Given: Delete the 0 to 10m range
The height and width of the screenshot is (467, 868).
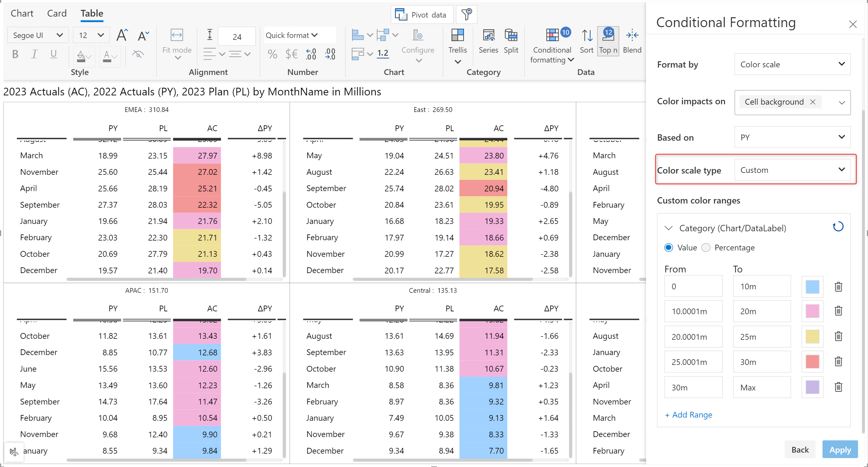Looking at the screenshot, I should pyautogui.click(x=838, y=286).
